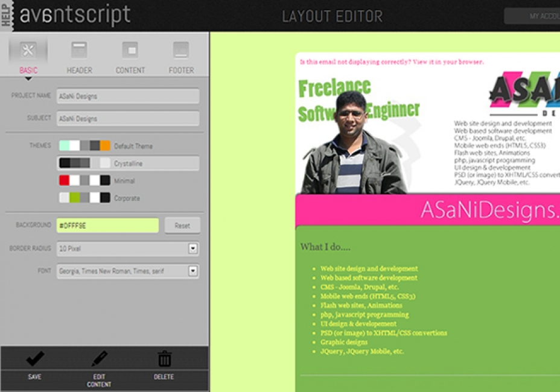
Task: Switch to the CONTENT tab label
Action: [130, 71]
